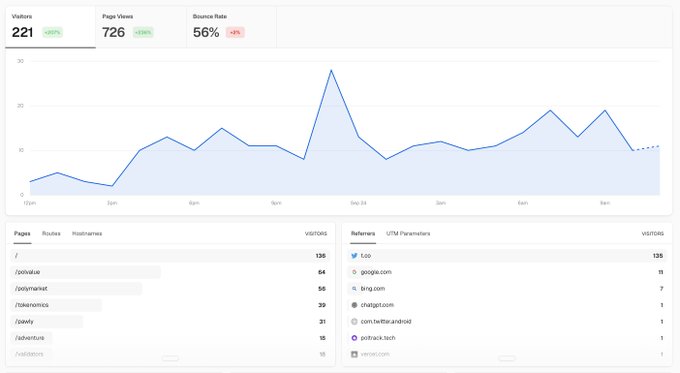
Task: Click the Bing search icon by bing.com
Action: tap(354, 289)
